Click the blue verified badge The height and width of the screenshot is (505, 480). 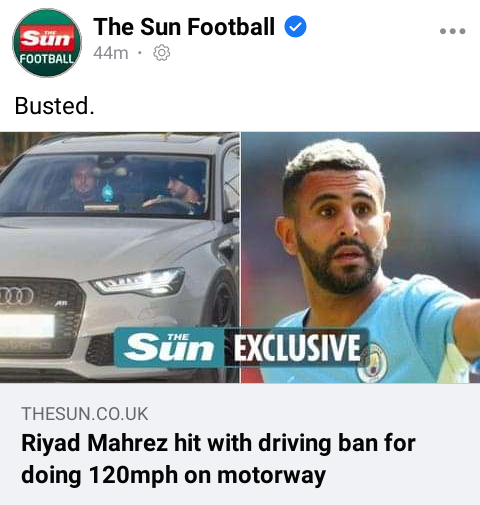[295, 27]
